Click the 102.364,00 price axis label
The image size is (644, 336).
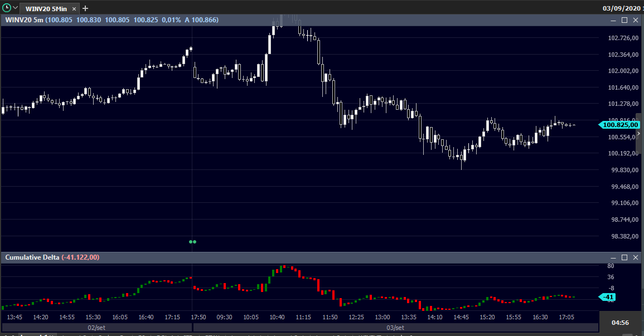[623, 55]
